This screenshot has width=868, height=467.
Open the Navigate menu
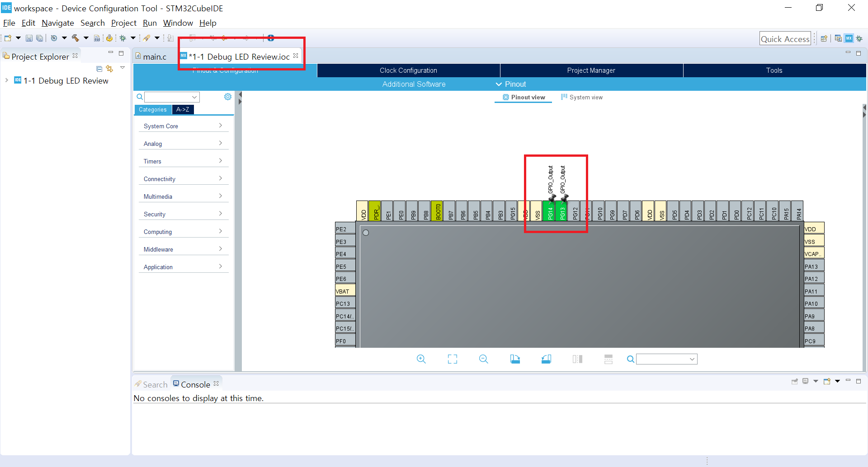point(57,23)
